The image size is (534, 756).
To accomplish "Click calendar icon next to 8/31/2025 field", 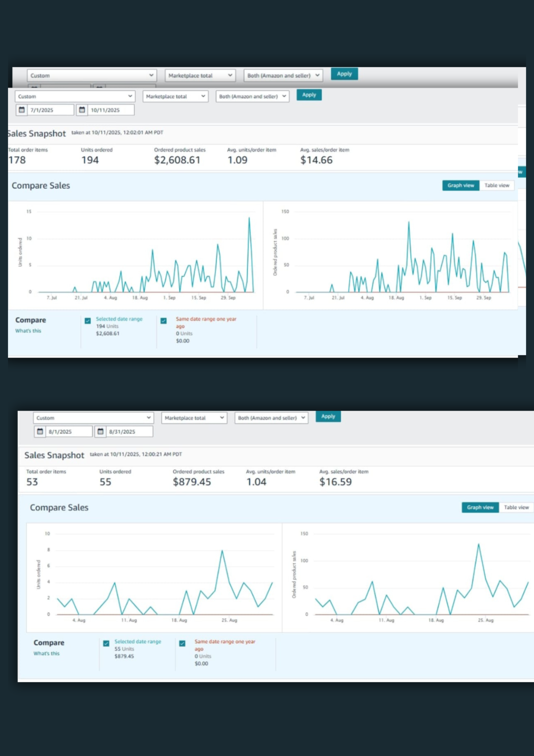I will coord(100,431).
